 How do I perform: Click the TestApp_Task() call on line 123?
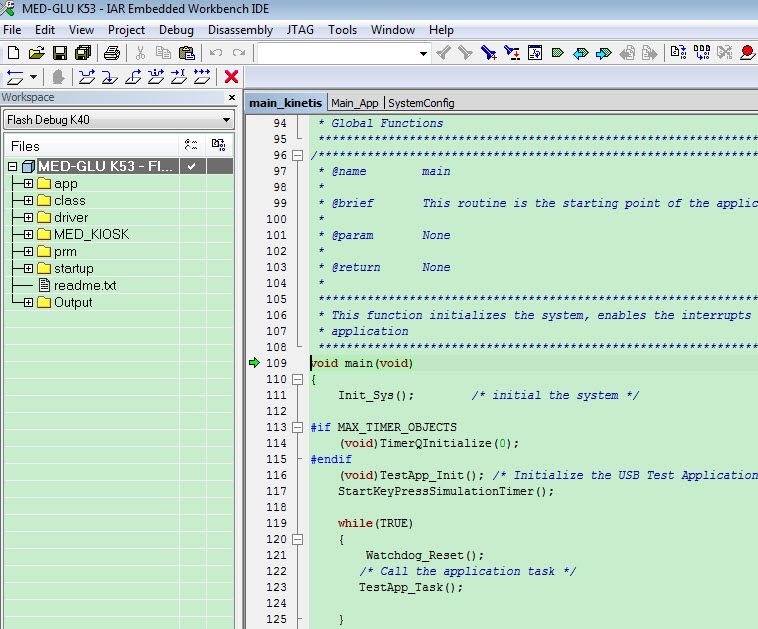410,587
